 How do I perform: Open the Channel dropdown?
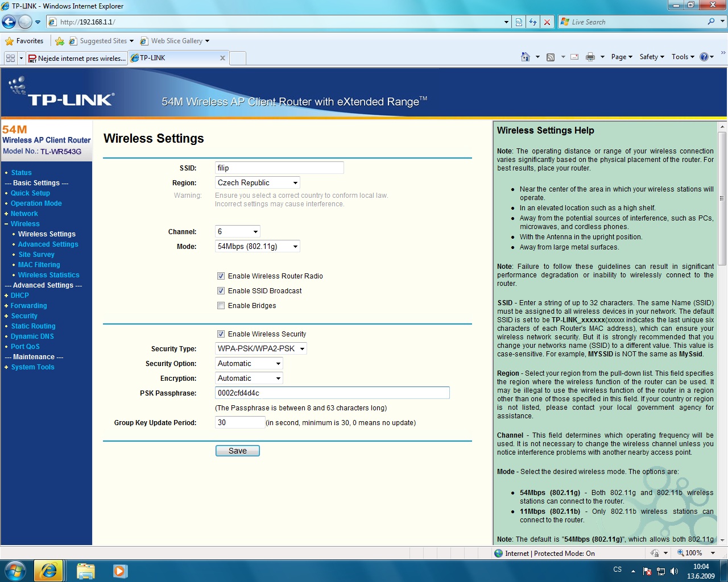(238, 232)
